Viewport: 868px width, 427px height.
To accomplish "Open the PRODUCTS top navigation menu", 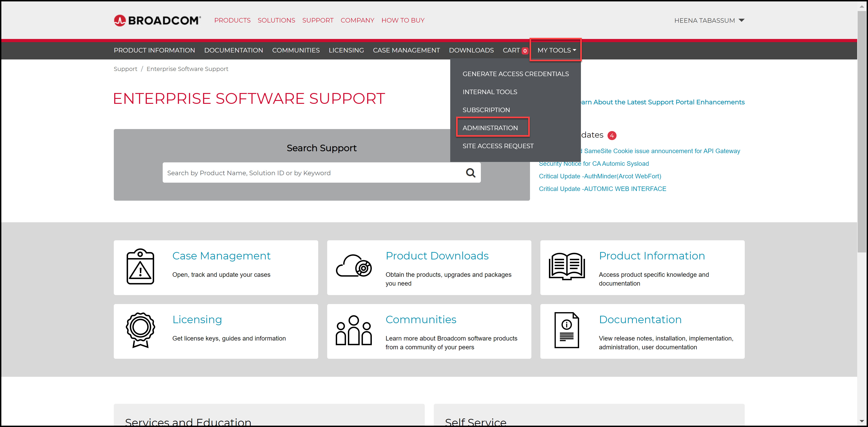I will coord(232,20).
